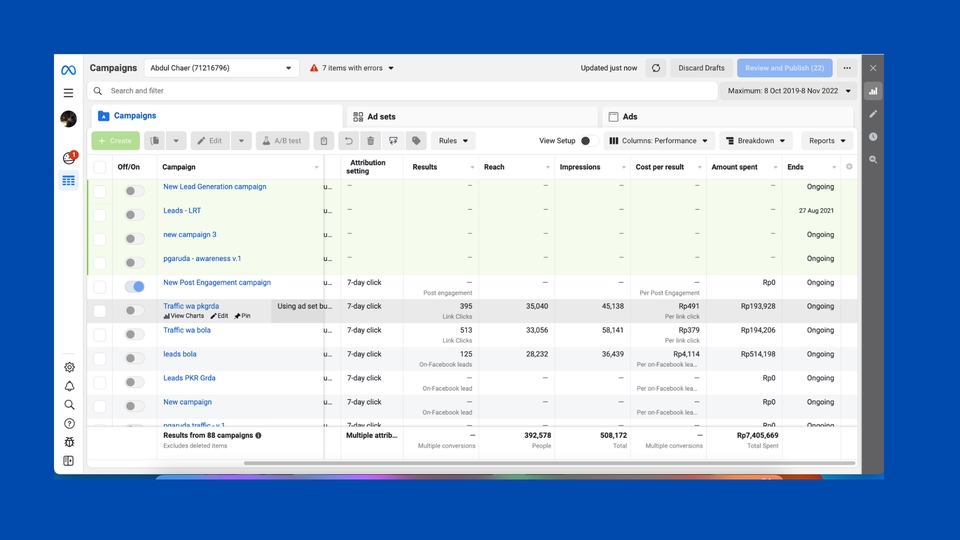Screen dimensions: 960x540
Task: Click the Discard Drafts button
Action: click(701, 68)
